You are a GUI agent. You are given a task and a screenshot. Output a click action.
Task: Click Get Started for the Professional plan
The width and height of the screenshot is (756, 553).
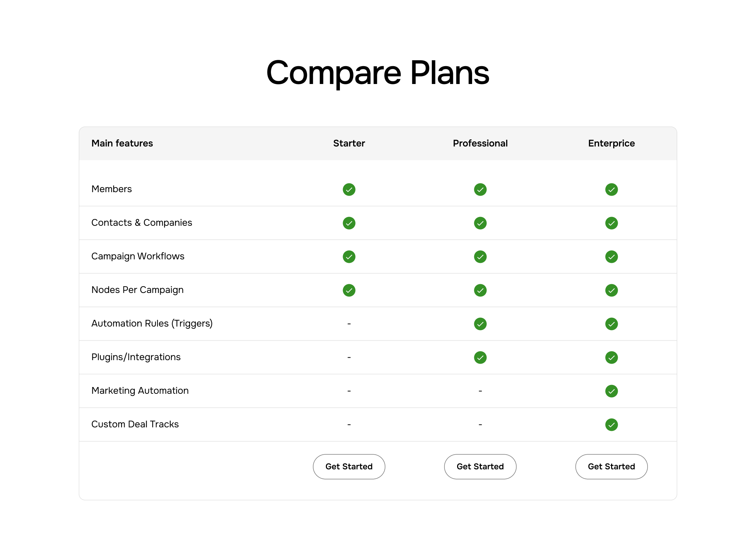pos(480,467)
